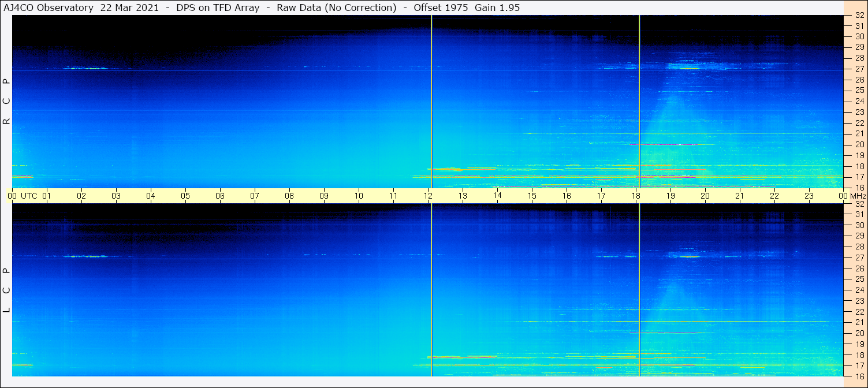868x388 pixels.
Task: Click the 16 MHz tick of LCP panel
Action: click(859, 376)
